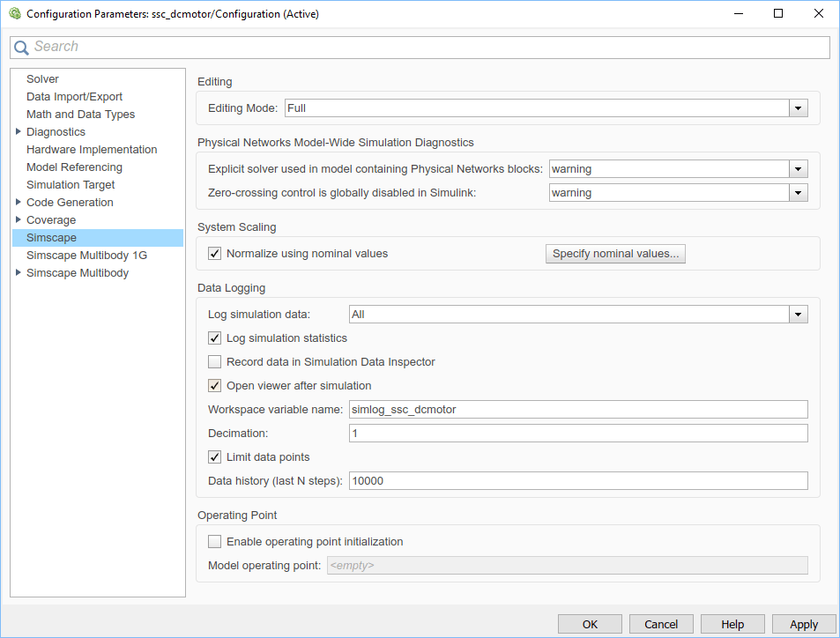The image size is (840, 638).
Task: Select Coverage in the tree
Action: tap(51, 220)
